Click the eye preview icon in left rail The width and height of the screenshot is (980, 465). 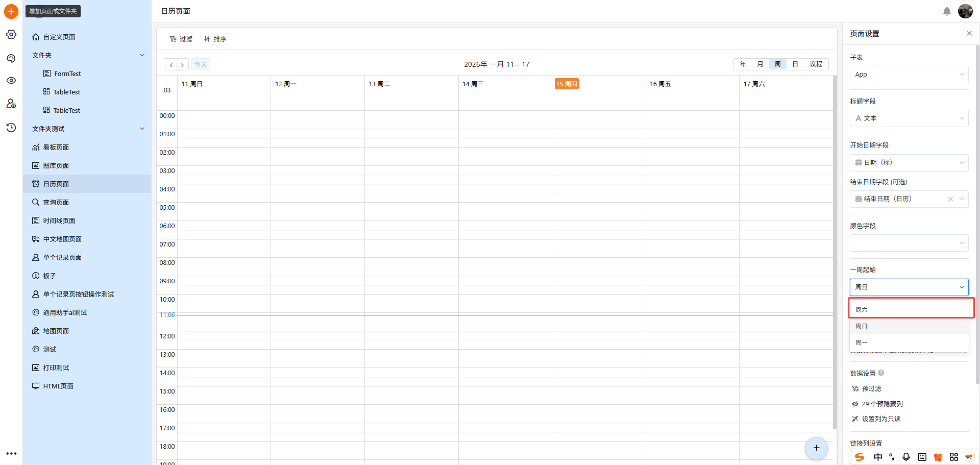11,81
